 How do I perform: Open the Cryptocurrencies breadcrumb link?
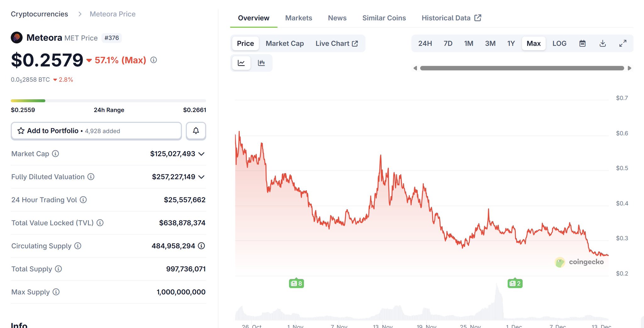[39, 14]
